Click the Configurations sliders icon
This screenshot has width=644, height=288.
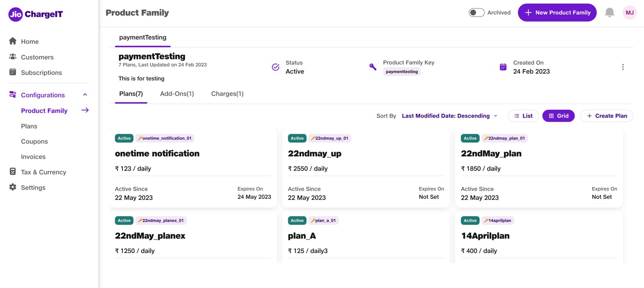[x=13, y=94]
